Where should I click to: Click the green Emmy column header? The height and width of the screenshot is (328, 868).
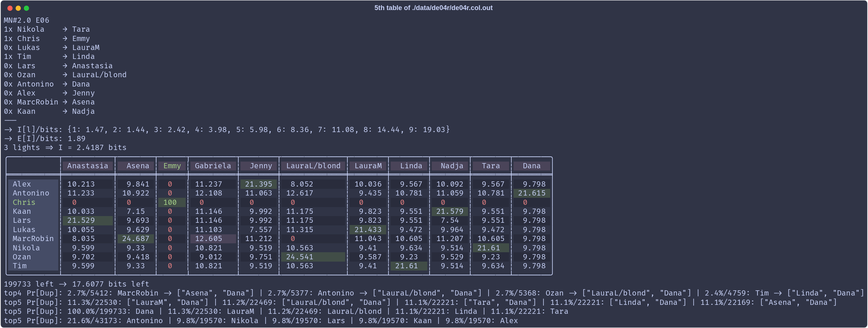tap(172, 166)
